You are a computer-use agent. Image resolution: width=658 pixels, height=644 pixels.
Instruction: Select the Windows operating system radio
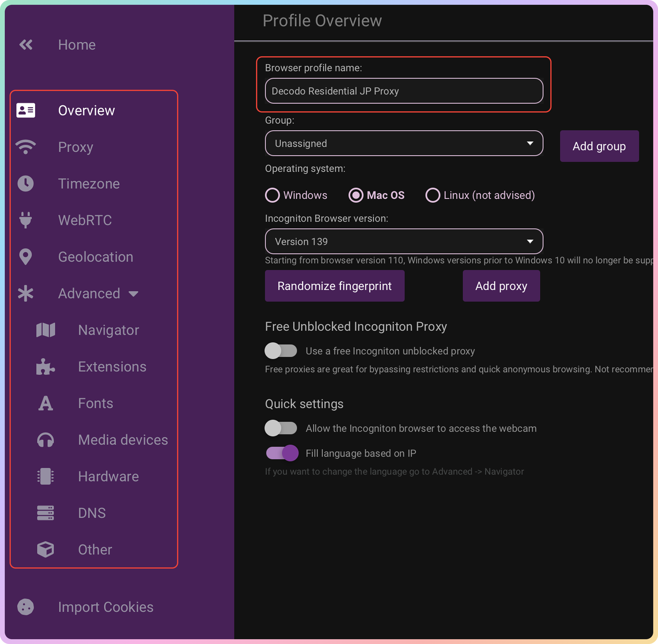[272, 195]
